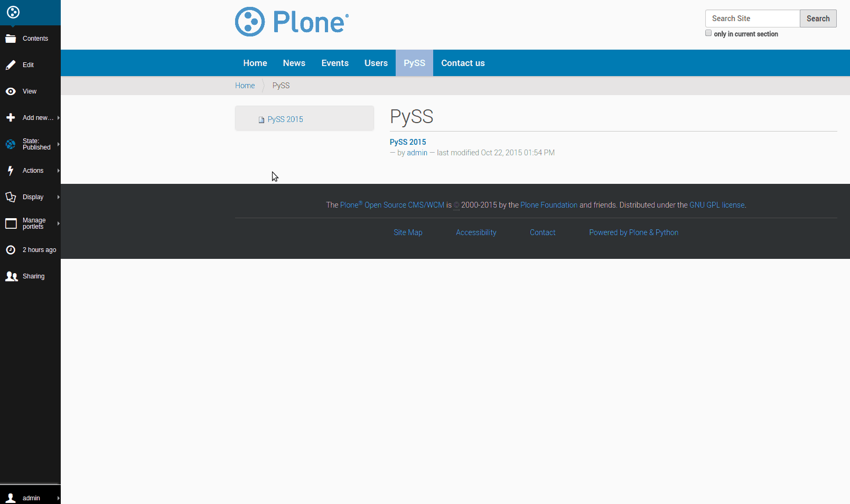Open the PySS 2015 item link in the listing
The width and height of the screenshot is (850, 504).
point(407,142)
